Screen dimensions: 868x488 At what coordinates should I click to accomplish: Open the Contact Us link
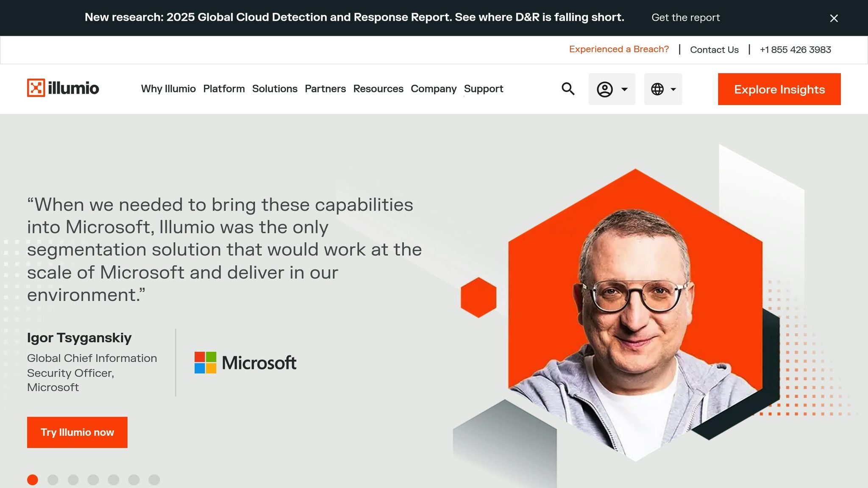pos(714,50)
